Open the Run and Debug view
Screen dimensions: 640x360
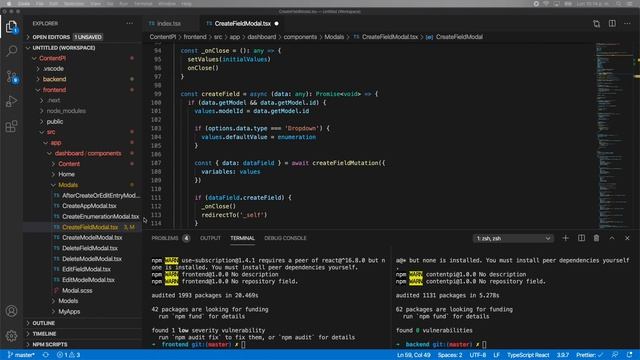11,101
